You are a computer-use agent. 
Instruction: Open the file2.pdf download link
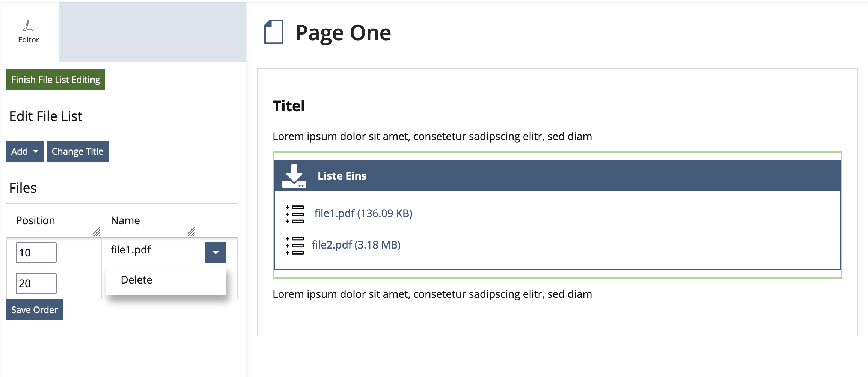[356, 245]
